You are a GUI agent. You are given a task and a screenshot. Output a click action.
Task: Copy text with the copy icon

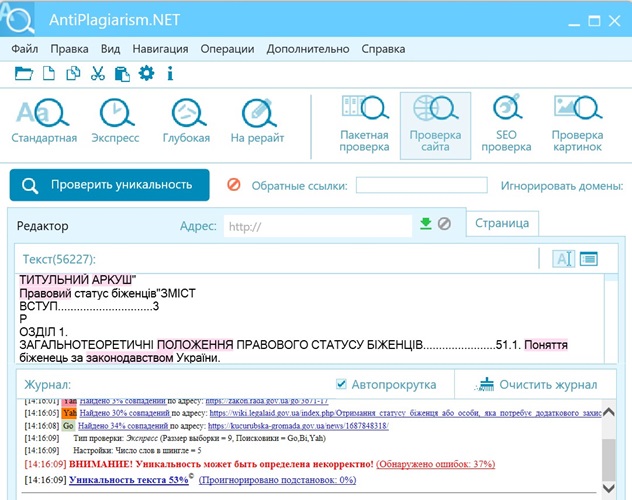point(73,74)
